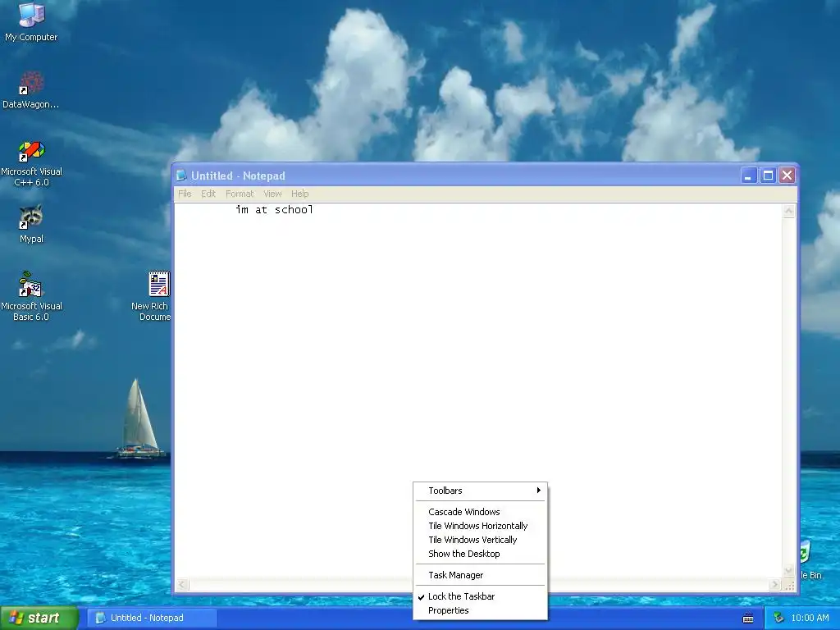Open taskbar Properties
The width and height of the screenshot is (840, 630).
[x=480, y=610]
